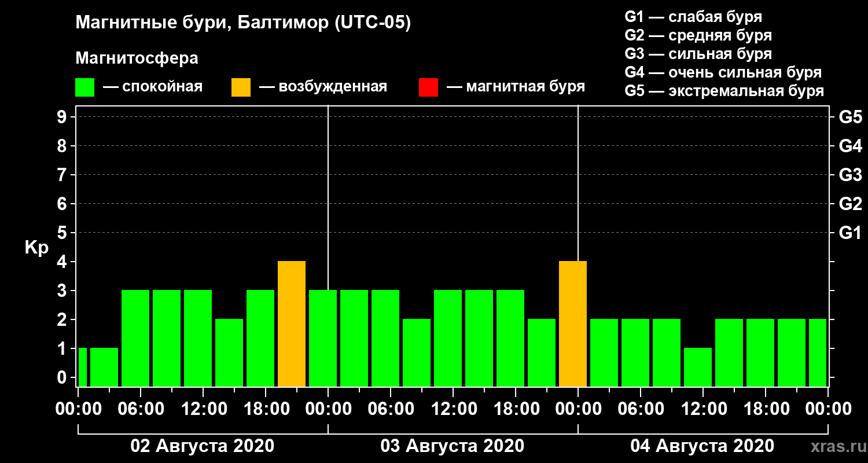Click the 06:00 time label for 04 Августа
The height and width of the screenshot is (463, 868).
[641, 409]
